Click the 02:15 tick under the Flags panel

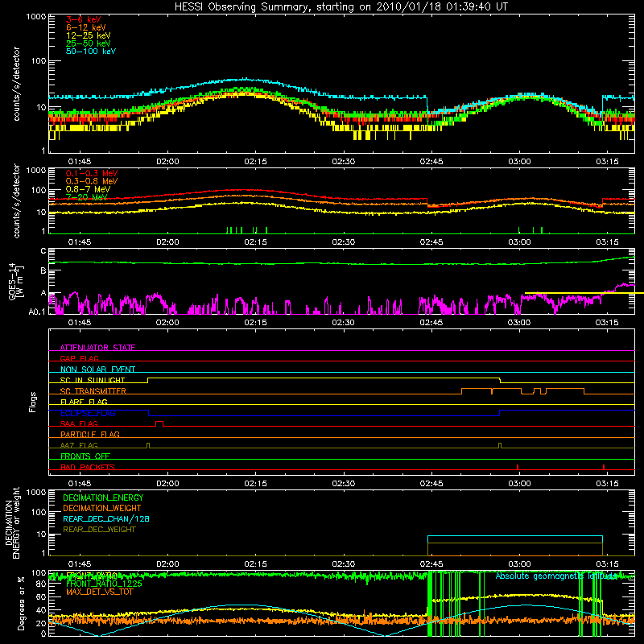click(255, 484)
